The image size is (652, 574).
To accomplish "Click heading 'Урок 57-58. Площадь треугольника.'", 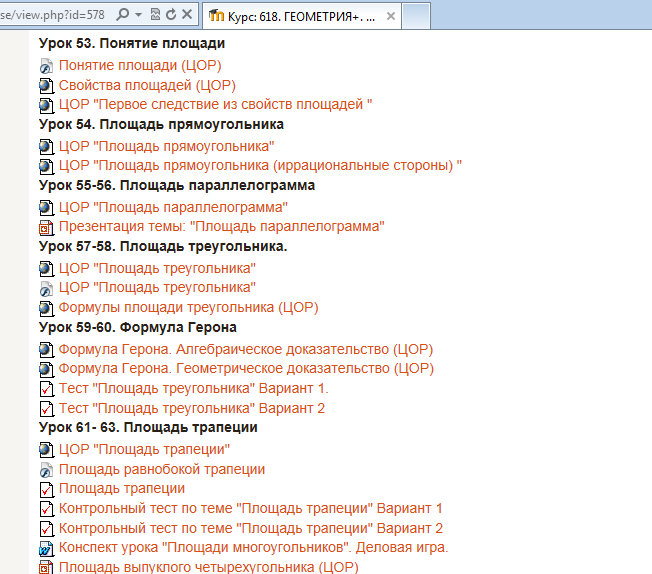I will click(163, 247).
